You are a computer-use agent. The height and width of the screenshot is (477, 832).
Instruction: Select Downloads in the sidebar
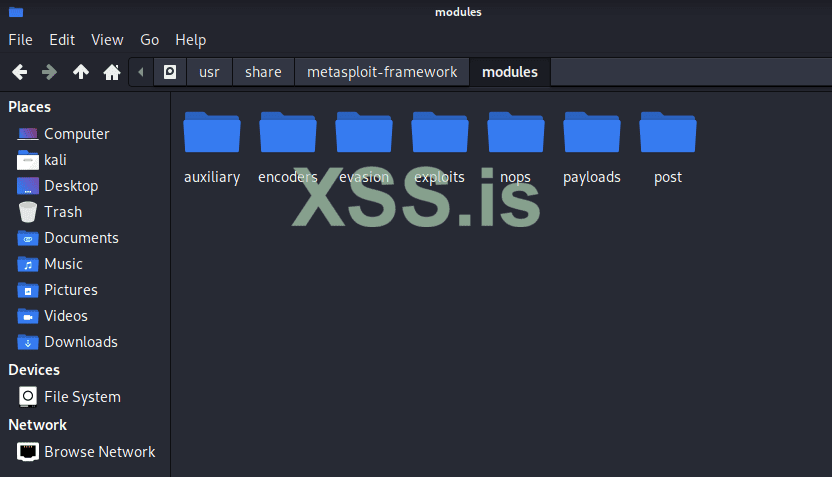click(x=80, y=342)
